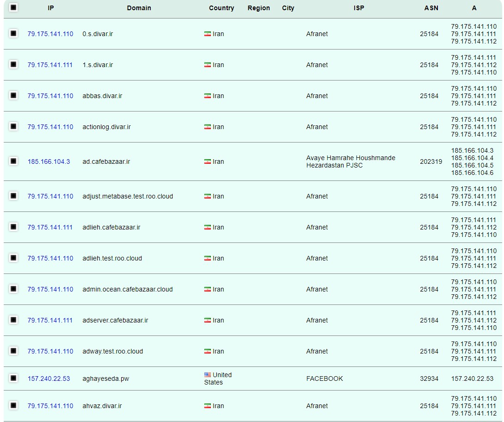Click IP 79.175.141.111 in the 1.s.divar.ir row
Screen dimensions: 504x422
tap(51, 65)
